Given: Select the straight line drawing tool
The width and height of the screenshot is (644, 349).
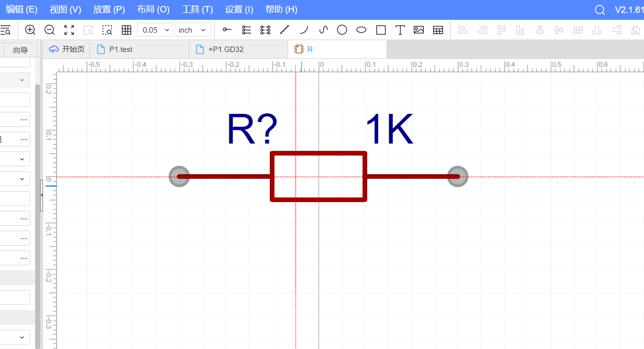Looking at the screenshot, I should tap(284, 30).
